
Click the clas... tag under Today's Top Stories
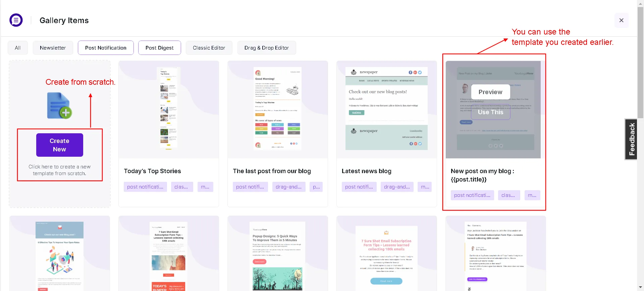[x=182, y=187]
